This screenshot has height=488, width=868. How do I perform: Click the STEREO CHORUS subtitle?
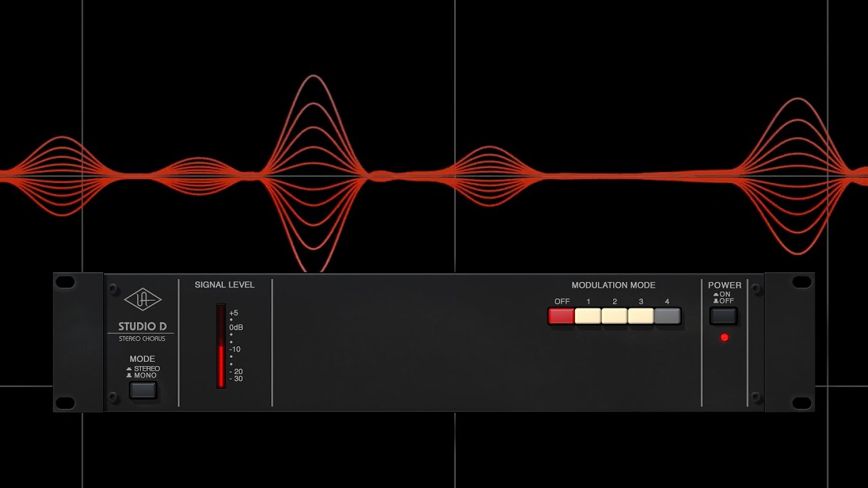142,339
